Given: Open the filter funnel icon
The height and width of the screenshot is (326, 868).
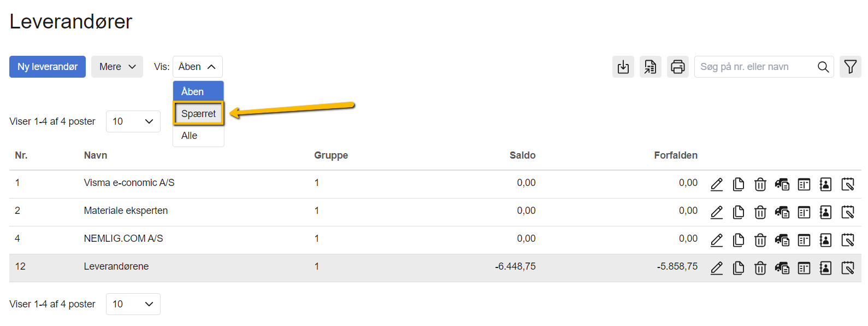Looking at the screenshot, I should (x=851, y=67).
